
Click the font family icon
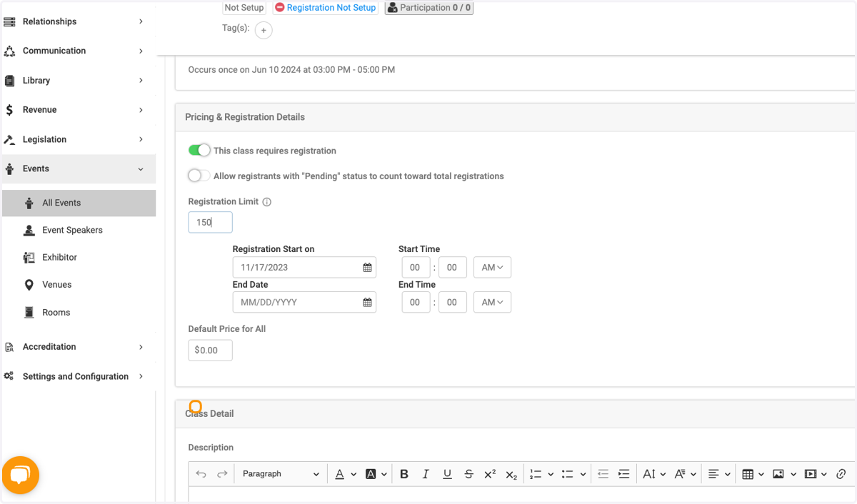[680, 474]
